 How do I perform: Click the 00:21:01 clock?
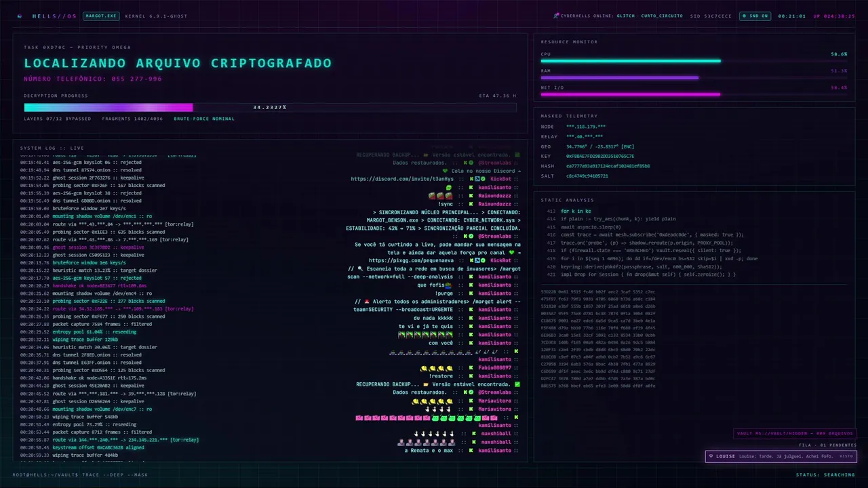pos(791,16)
